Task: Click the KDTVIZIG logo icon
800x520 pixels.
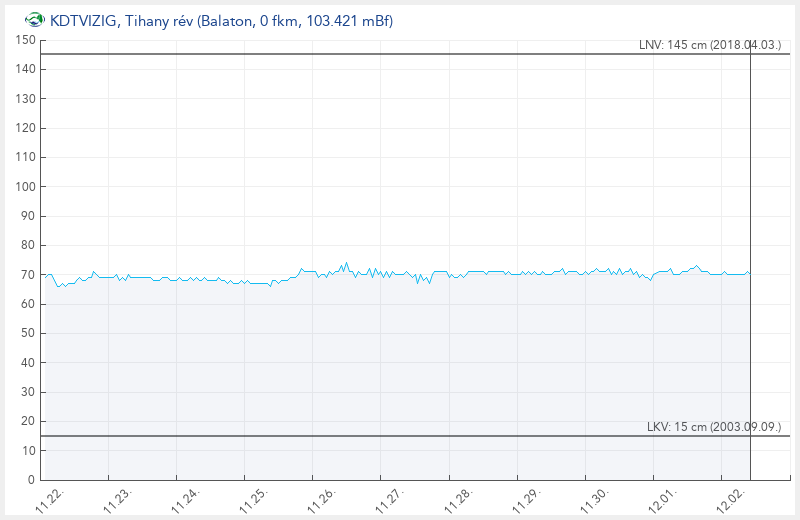Action: 34,19
